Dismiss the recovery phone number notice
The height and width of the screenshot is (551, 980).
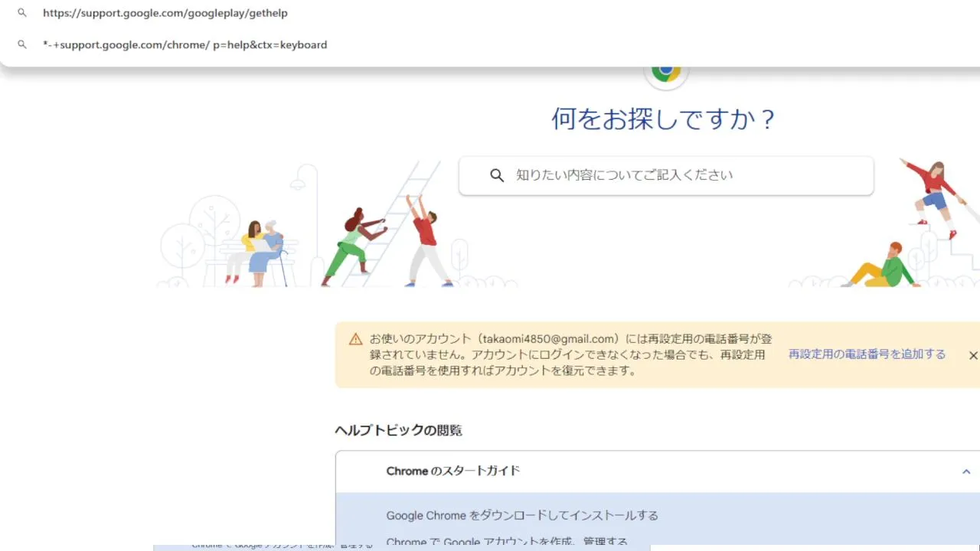[973, 355]
